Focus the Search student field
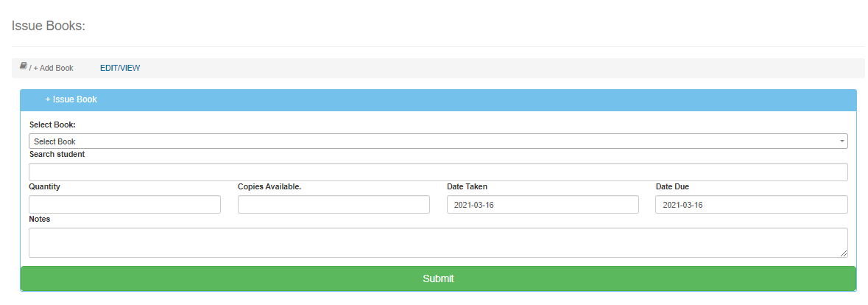Screen dimensions: 868x305 [x=438, y=172]
